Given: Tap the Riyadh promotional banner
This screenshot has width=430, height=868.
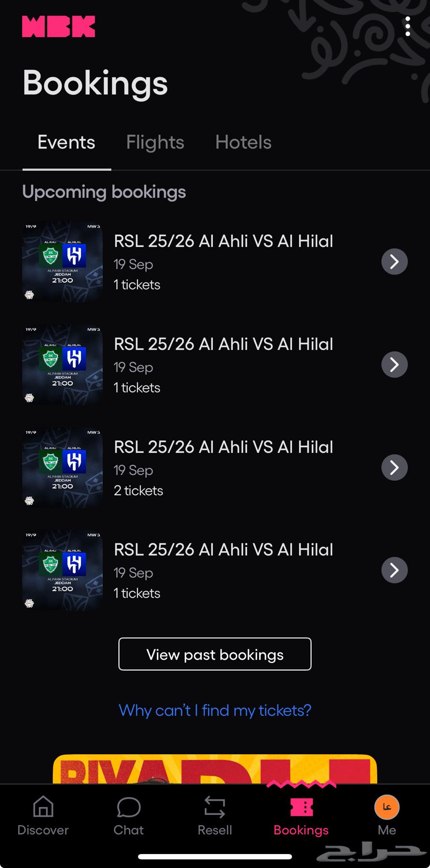Looking at the screenshot, I should pos(215,769).
